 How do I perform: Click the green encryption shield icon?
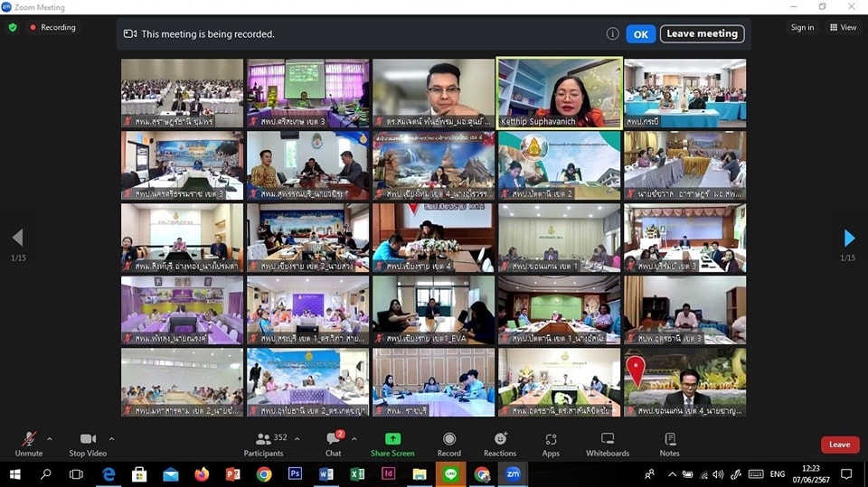13,27
